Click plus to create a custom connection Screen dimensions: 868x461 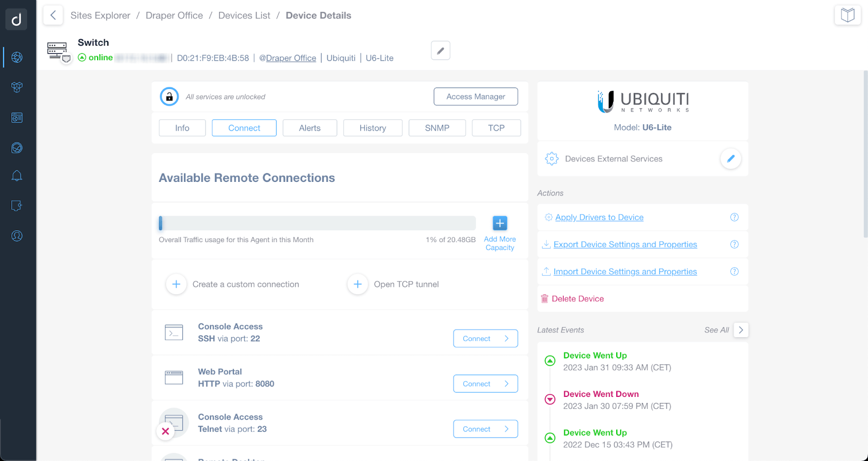click(x=176, y=284)
